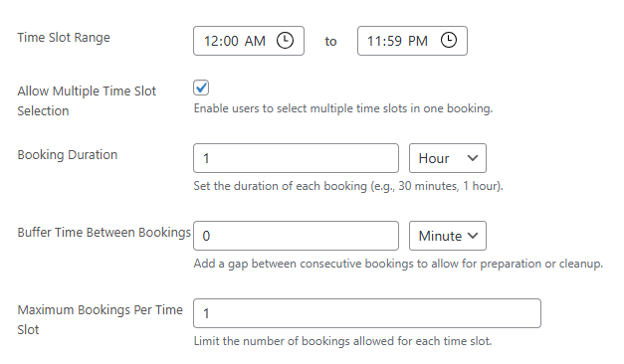Screen dimensions: 624x364
Task: Open the start time clock picker
Action: point(285,41)
